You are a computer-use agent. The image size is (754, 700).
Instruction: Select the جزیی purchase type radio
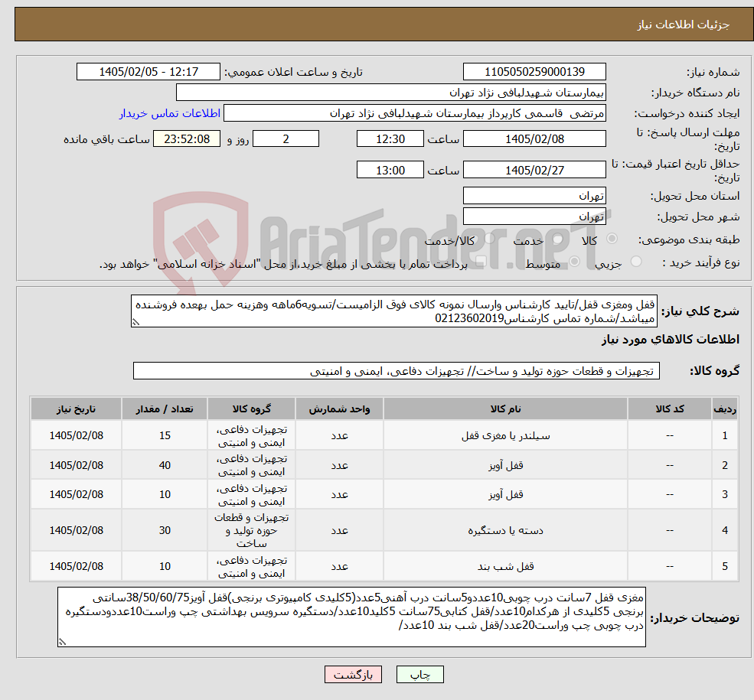[636, 262]
